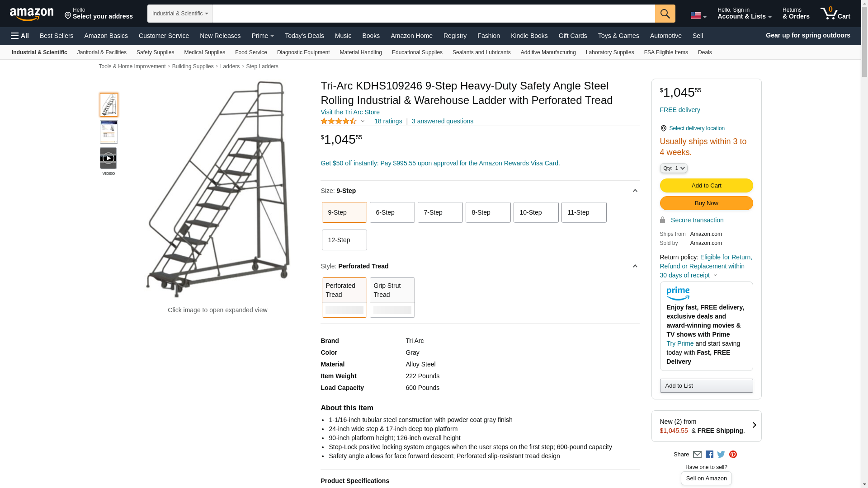Share product via Pinterest icon
Screen dimensions: 868x488
[733, 455]
